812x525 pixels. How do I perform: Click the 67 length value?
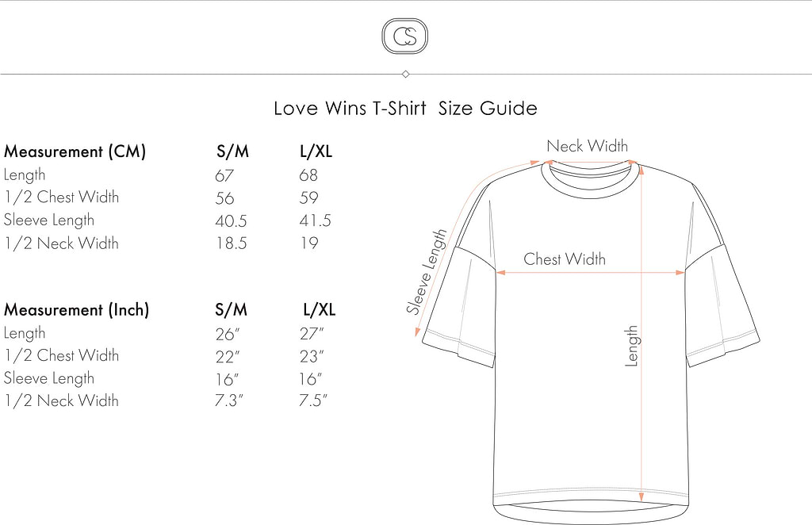point(224,174)
